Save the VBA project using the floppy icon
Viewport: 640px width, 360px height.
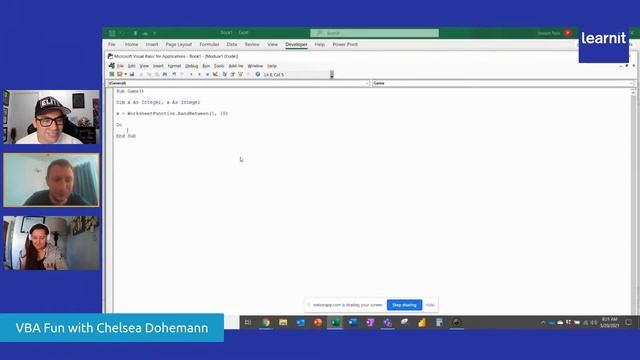(x=132, y=74)
